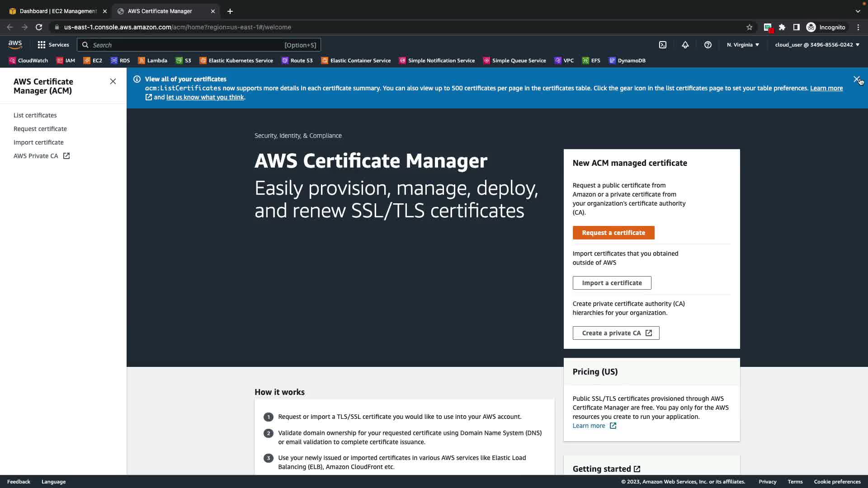Screen dimensions: 868x488
Task: Click the Create a private CA button
Action: (616, 333)
